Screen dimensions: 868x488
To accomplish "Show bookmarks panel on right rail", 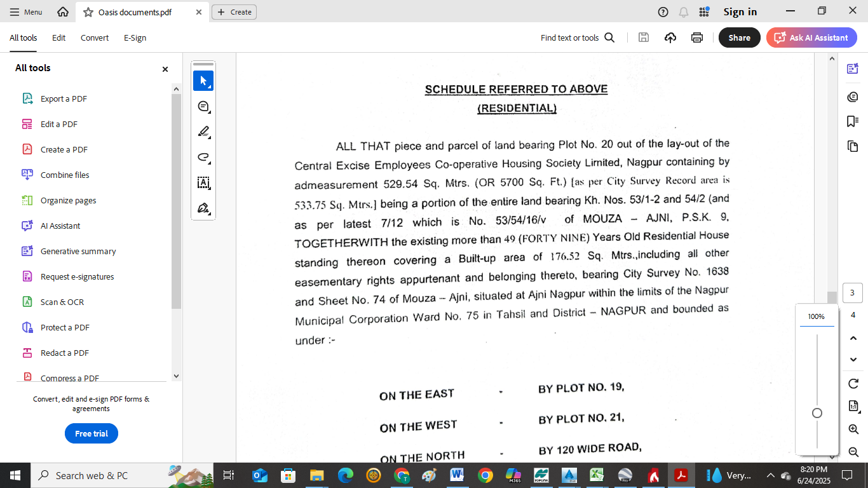I will pyautogui.click(x=853, y=121).
